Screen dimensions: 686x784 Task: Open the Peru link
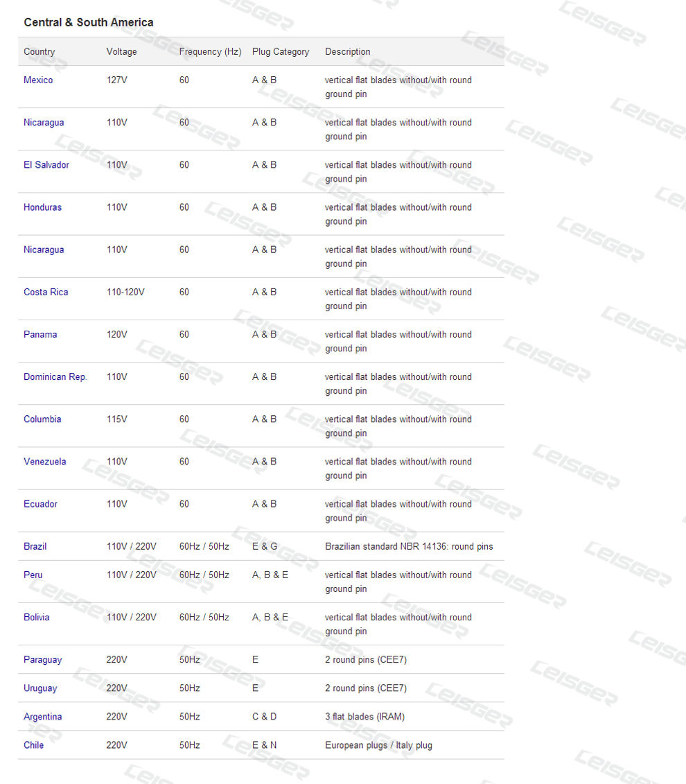coord(33,575)
